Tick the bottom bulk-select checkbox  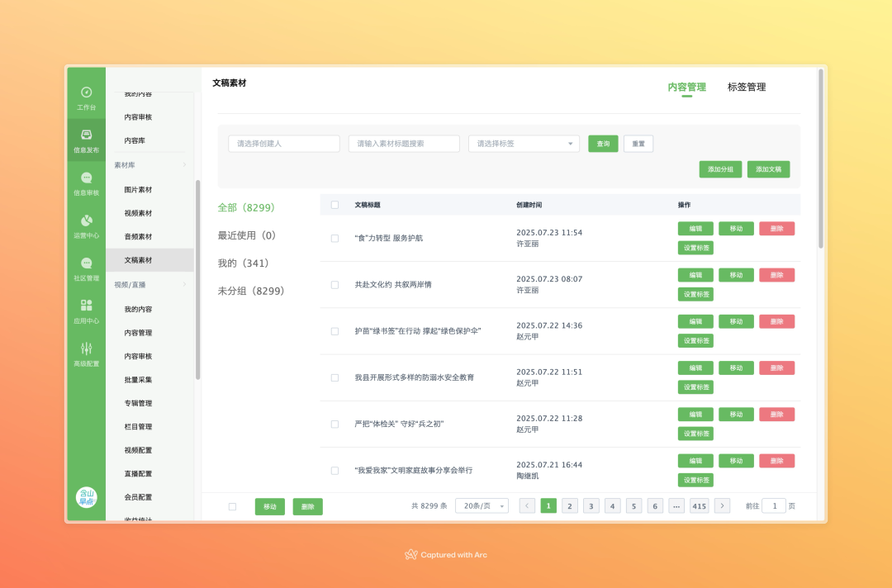(x=233, y=507)
